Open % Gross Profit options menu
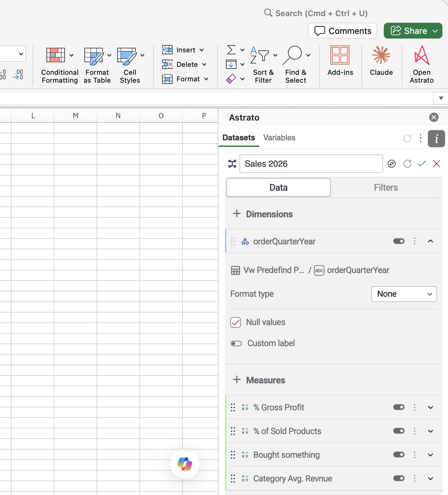Viewport: 448px width, 495px height. [415, 407]
